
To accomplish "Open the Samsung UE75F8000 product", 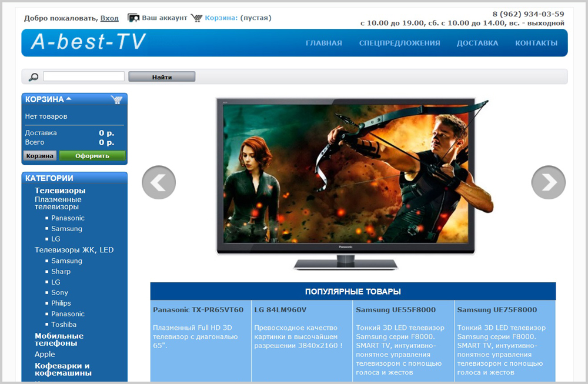I will pos(497,310).
